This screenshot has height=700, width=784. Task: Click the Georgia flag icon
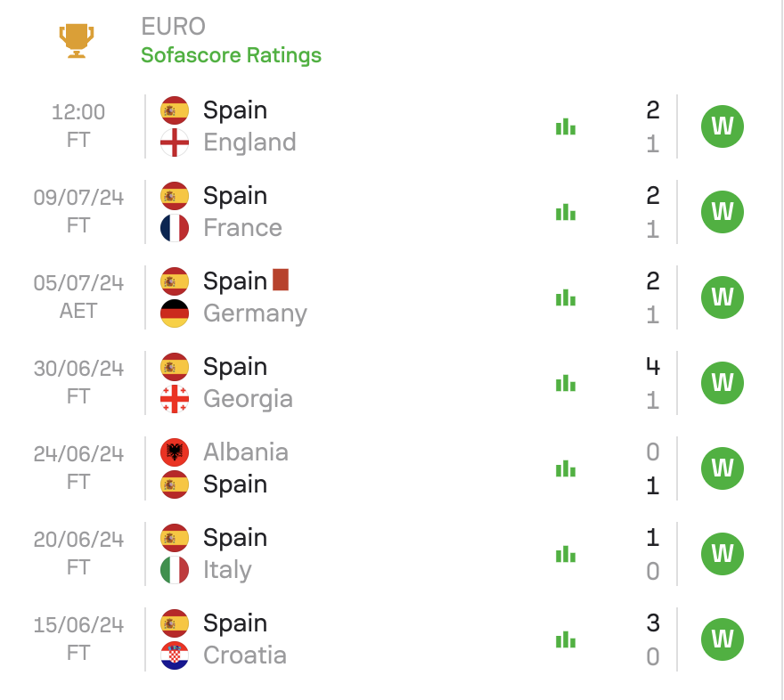point(175,399)
